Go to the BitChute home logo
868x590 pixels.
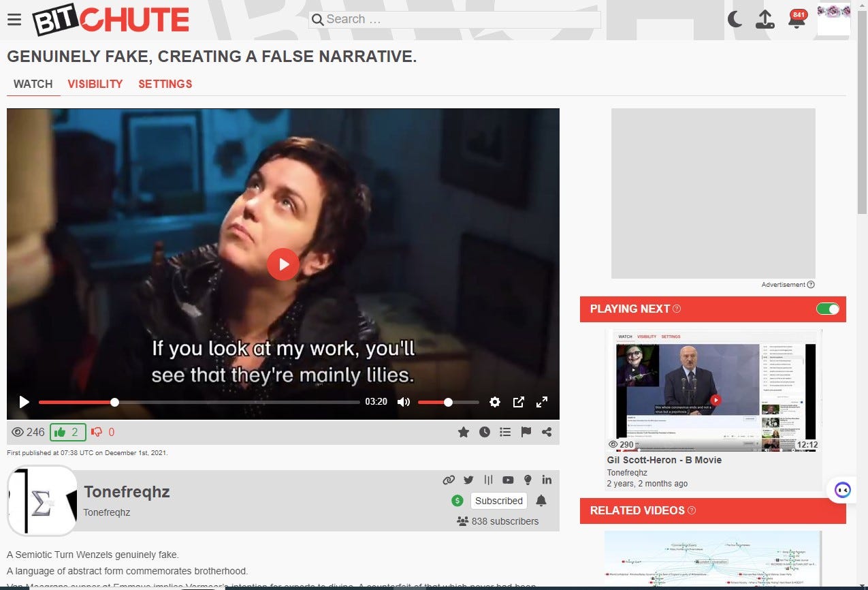coord(111,19)
